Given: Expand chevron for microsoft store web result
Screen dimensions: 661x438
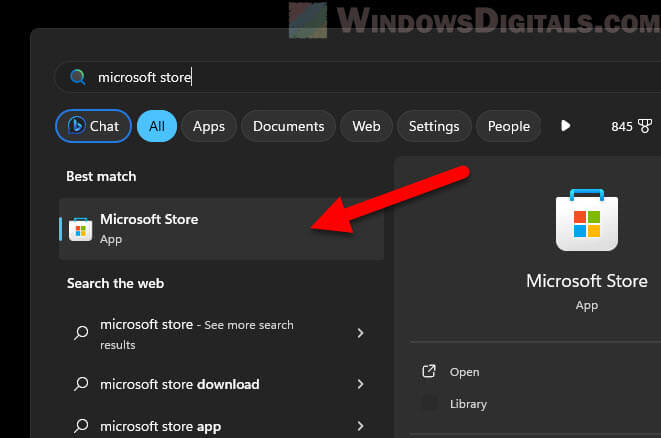Looking at the screenshot, I should point(360,333).
